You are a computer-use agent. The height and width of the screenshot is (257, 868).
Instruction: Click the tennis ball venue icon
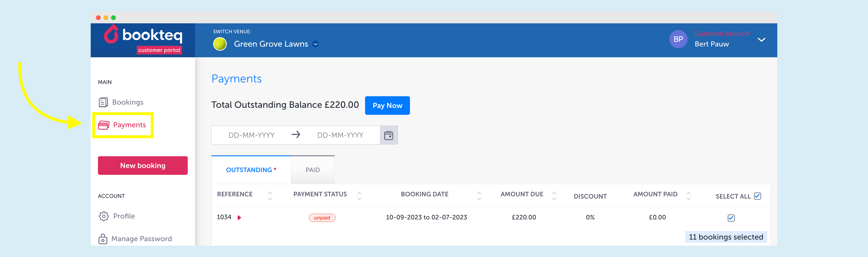point(220,44)
